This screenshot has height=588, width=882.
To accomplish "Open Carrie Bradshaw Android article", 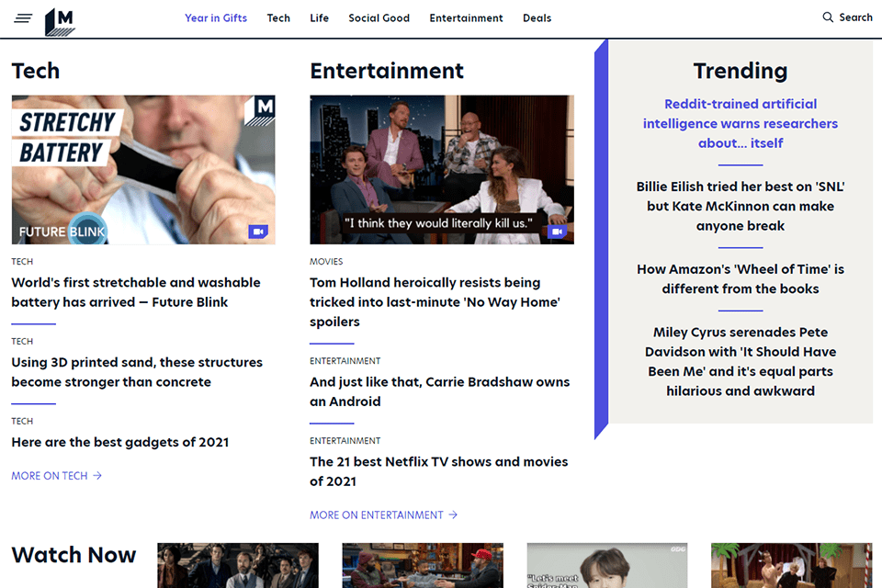I will tap(440, 391).
